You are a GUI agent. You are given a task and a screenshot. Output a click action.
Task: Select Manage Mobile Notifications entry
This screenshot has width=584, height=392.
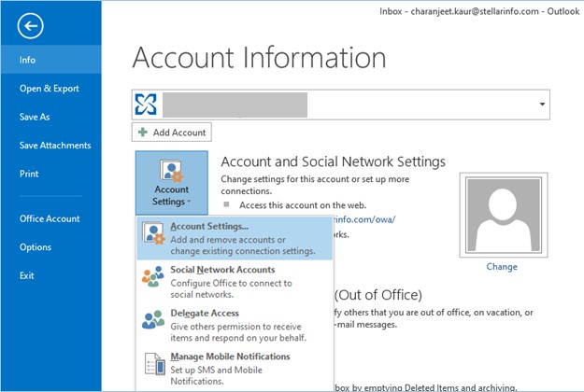[x=235, y=369]
